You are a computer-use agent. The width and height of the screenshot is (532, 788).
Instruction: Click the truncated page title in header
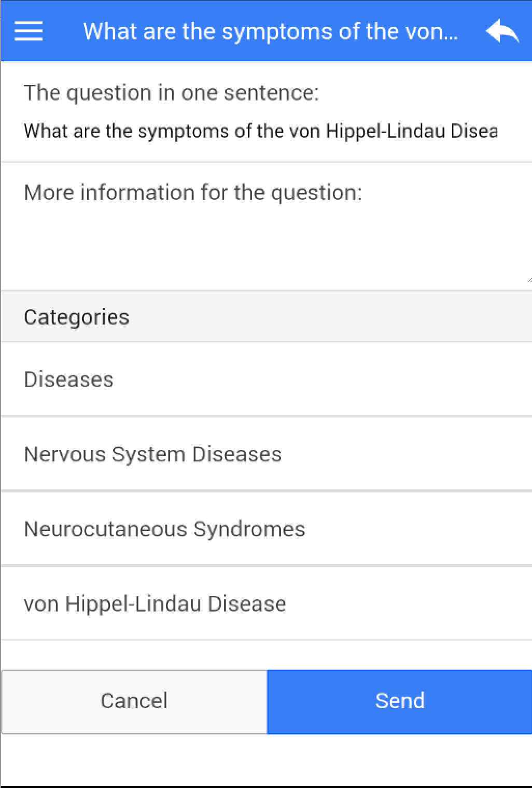pos(270,31)
